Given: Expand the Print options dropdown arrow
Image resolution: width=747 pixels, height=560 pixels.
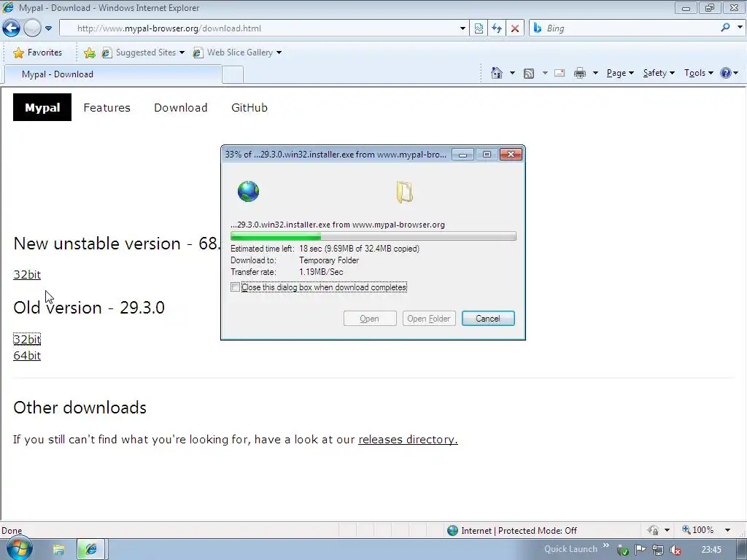Looking at the screenshot, I should tap(595, 73).
